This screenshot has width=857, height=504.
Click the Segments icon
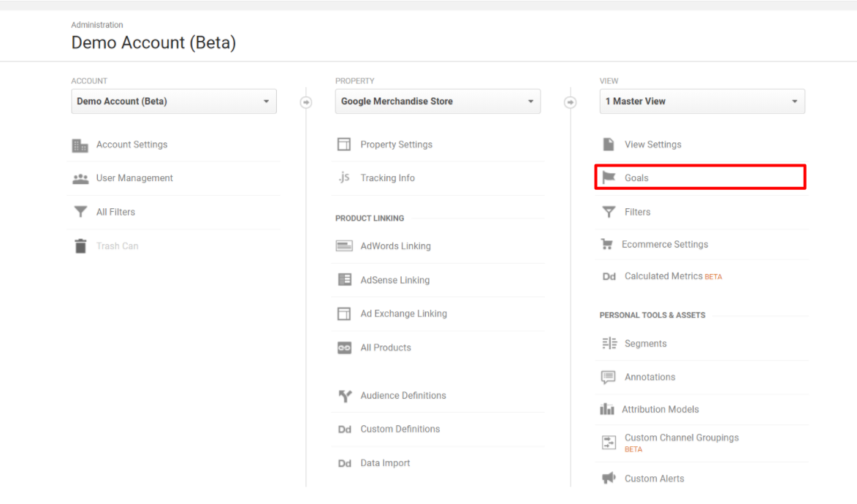point(609,343)
